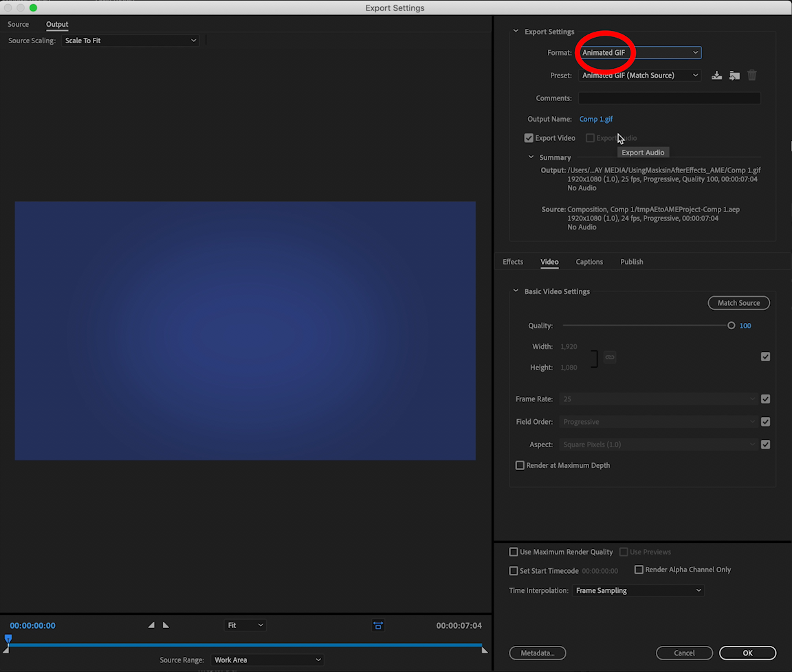Set the In point on the timeline
The image size is (792, 672).
tap(151, 625)
